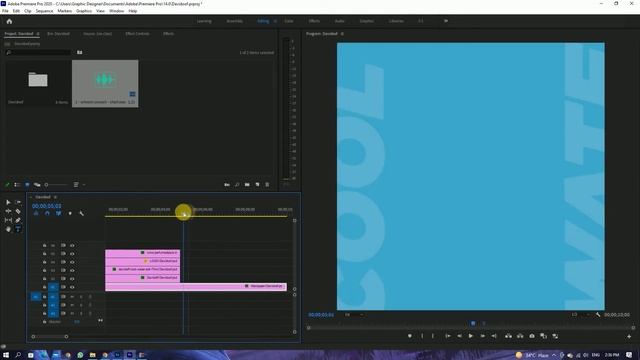Screen dimensions: 640x360
Task: Open the Home screen icon
Action: coord(9,21)
